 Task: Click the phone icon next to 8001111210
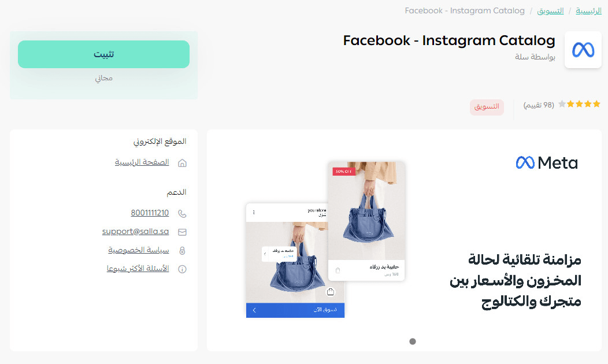tap(182, 214)
